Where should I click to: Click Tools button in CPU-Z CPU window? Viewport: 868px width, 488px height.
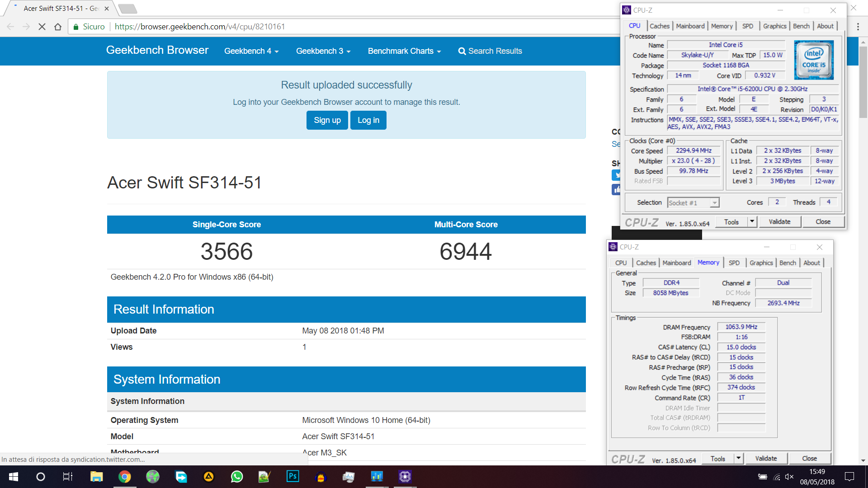coord(731,221)
